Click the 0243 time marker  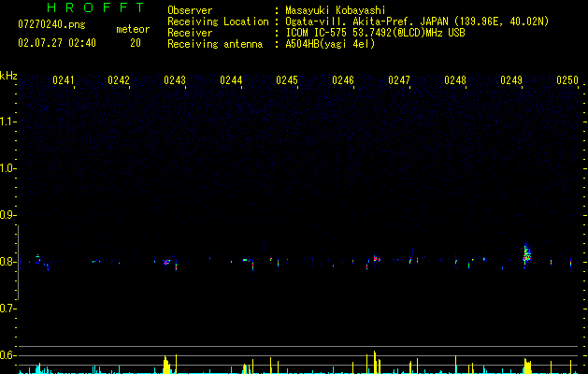click(175, 80)
